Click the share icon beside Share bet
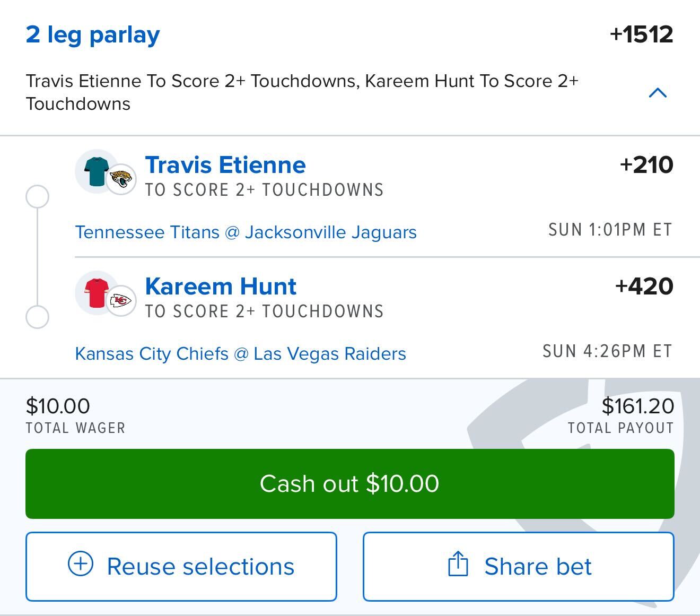 (458, 563)
